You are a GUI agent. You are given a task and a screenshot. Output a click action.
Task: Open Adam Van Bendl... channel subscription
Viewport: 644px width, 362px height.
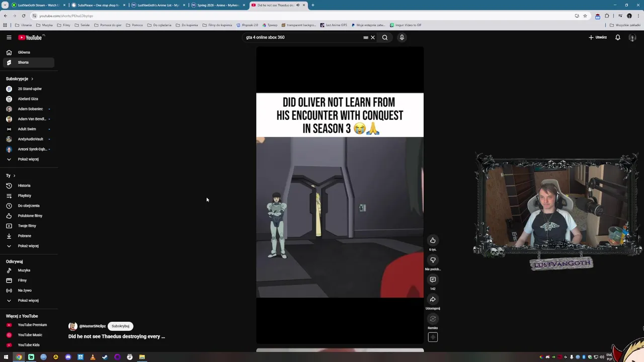point(28,119)
